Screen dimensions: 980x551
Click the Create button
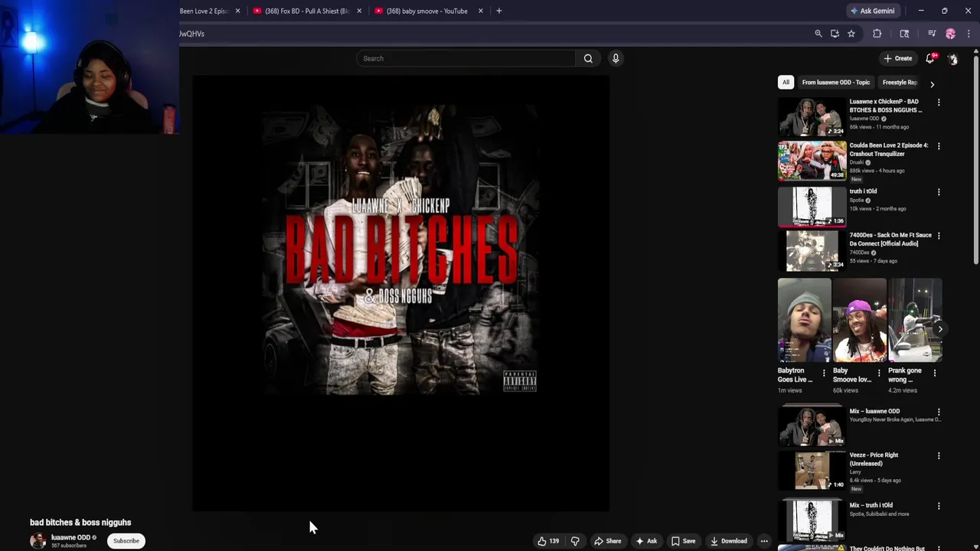coord(898,58)
